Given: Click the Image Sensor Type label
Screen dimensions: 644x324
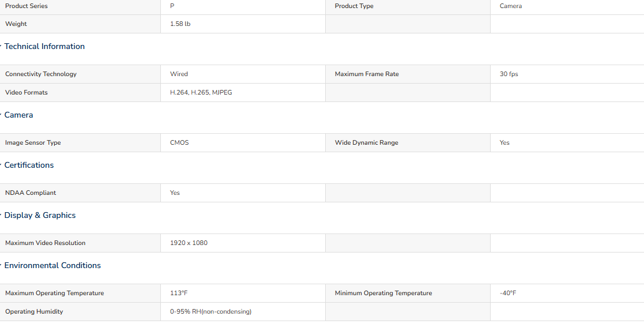Looking at the screenshot, I should click(x=33, y=142).
